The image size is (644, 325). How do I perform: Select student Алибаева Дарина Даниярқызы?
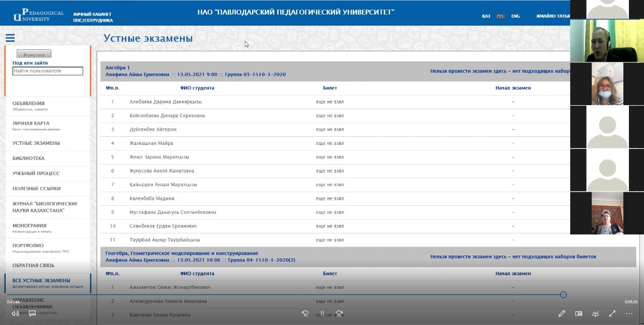[x=166, y=102]
